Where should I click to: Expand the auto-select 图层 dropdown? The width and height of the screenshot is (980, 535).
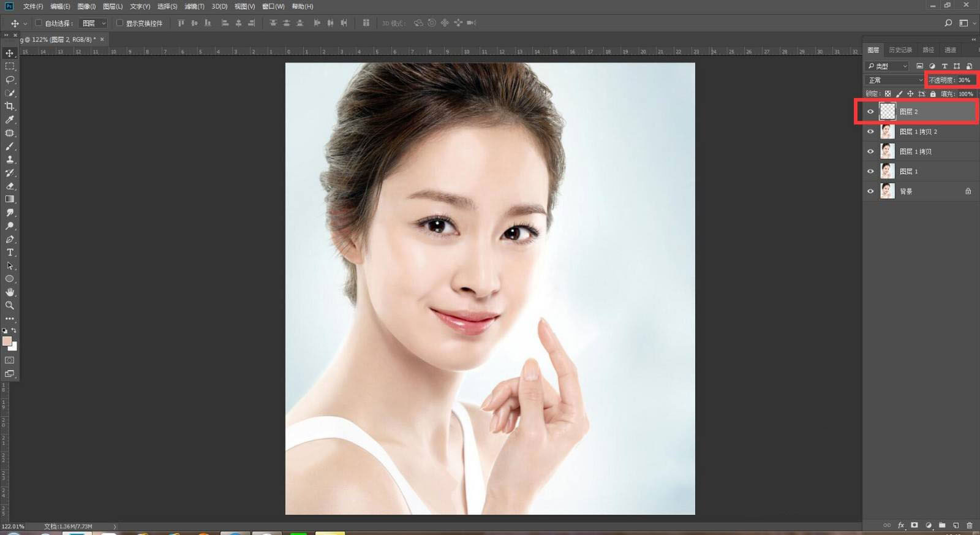click(x=94, y=23)
